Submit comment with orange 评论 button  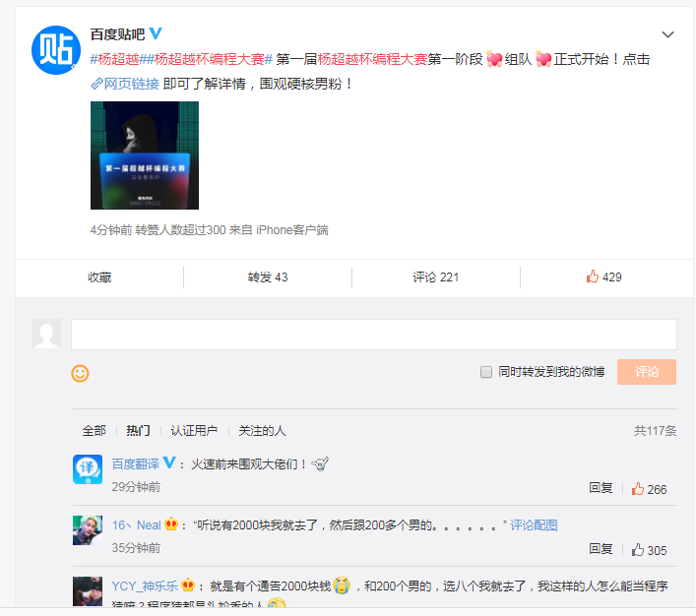click(x=646, y=372)
